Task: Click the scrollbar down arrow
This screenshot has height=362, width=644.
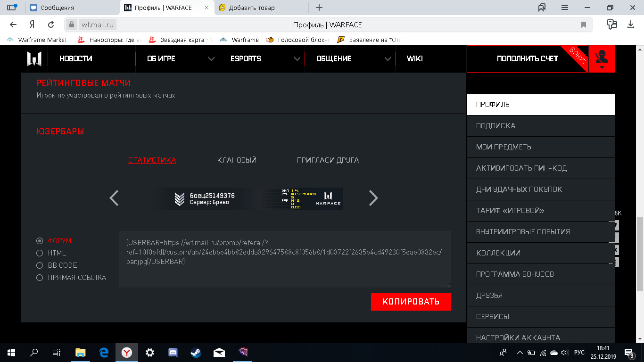Action: [x=640, y=339]
